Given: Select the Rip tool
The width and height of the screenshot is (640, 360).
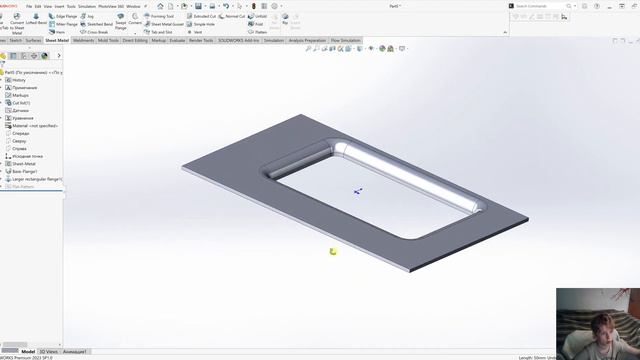Looking at the screenshot, I should [285, 20].
